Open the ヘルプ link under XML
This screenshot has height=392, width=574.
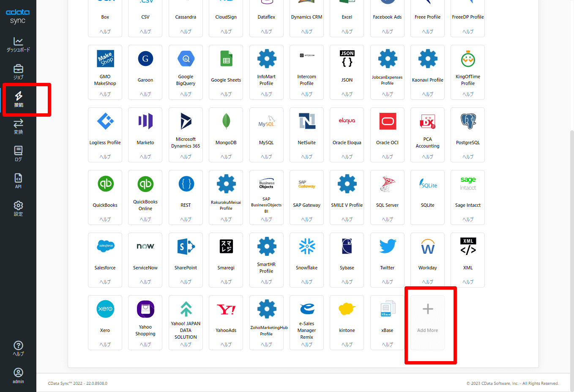468,282
